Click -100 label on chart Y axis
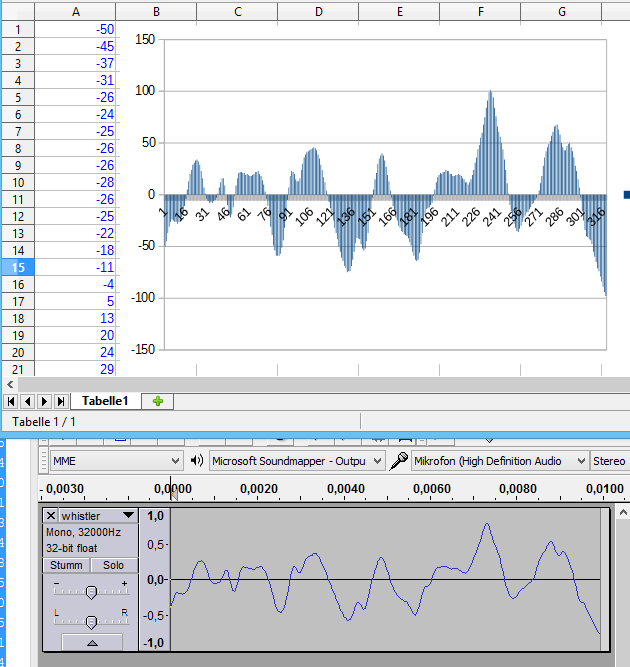 [x=143, y=298]
